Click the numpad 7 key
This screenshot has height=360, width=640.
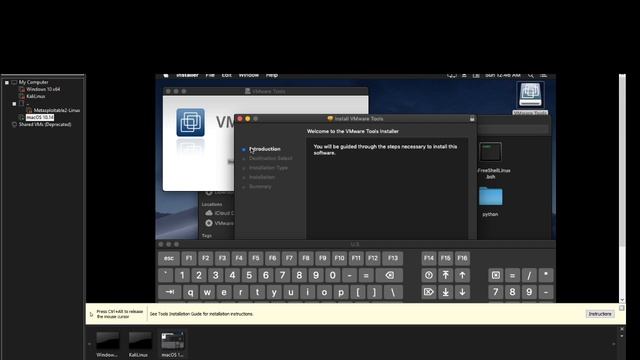(x=496, y=292)
